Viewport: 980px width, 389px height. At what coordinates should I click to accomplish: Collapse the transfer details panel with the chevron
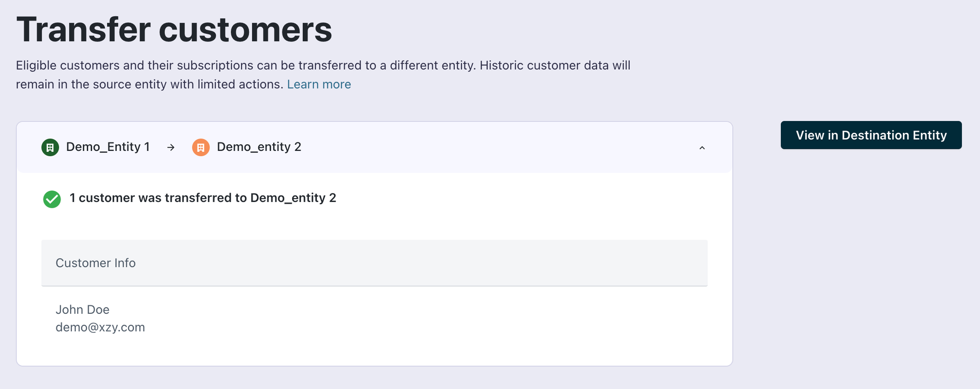(702, 148)
